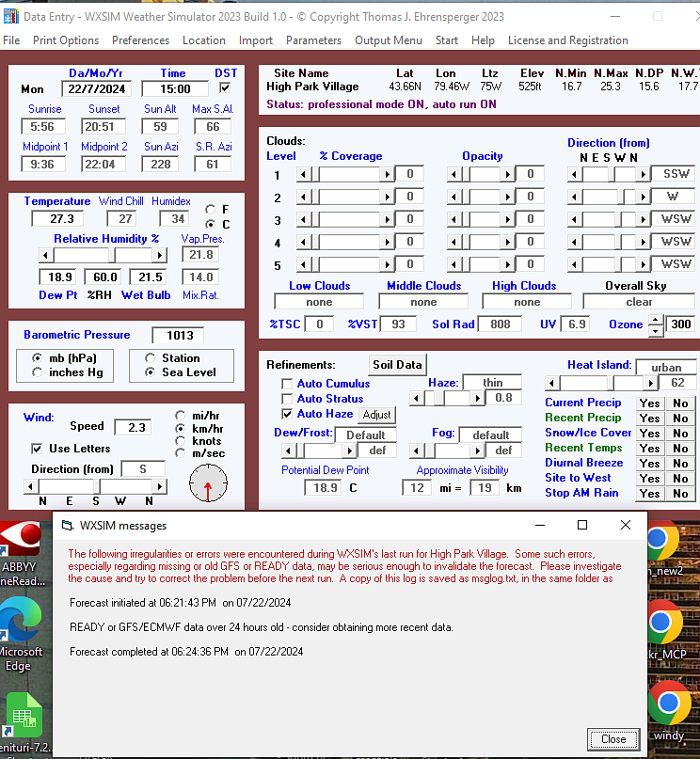The image size is (700, 759).
Task: Click left arrow of Fog scrollbar
Action: coord(416,451)
